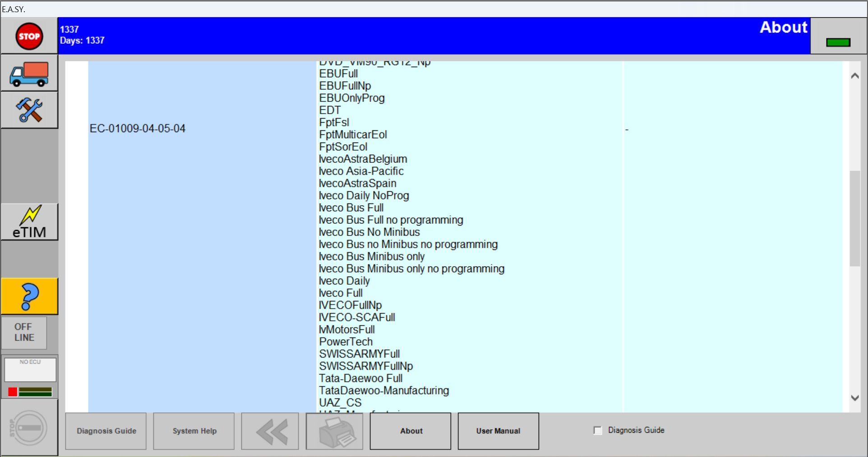Screen dimensions: 868x457
Task: Open System Help
Action: [194, 431]
